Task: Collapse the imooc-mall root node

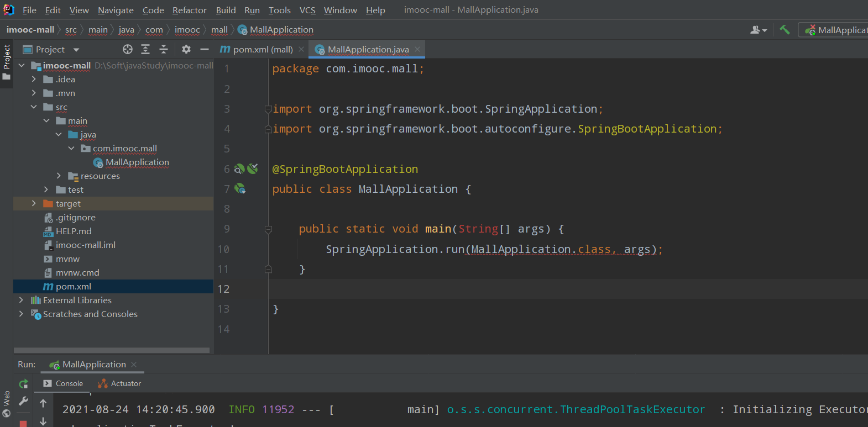Action: click(x=22, y=65)
